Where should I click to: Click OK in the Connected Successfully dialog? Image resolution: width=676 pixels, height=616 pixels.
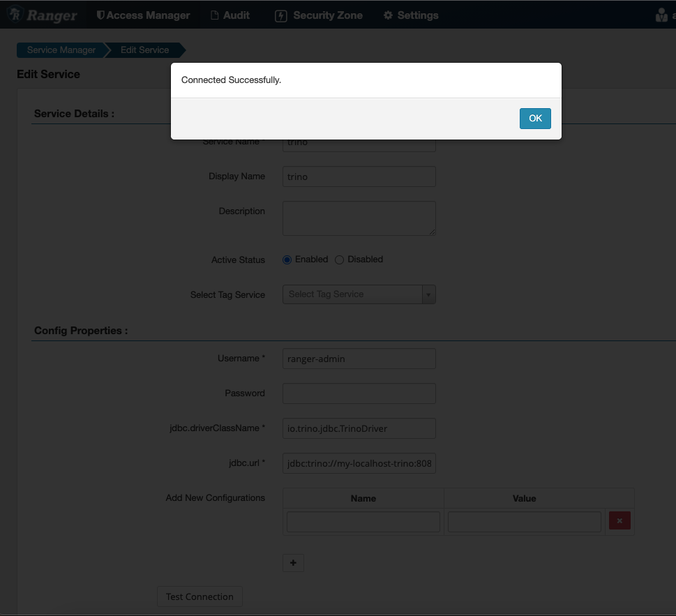click(535, 118)
